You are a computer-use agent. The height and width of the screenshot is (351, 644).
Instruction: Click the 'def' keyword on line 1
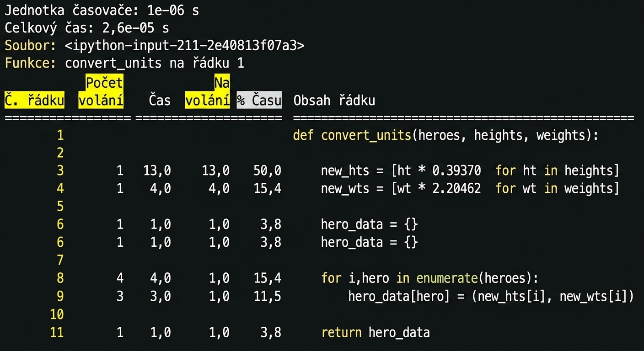(x=303, y=135)
